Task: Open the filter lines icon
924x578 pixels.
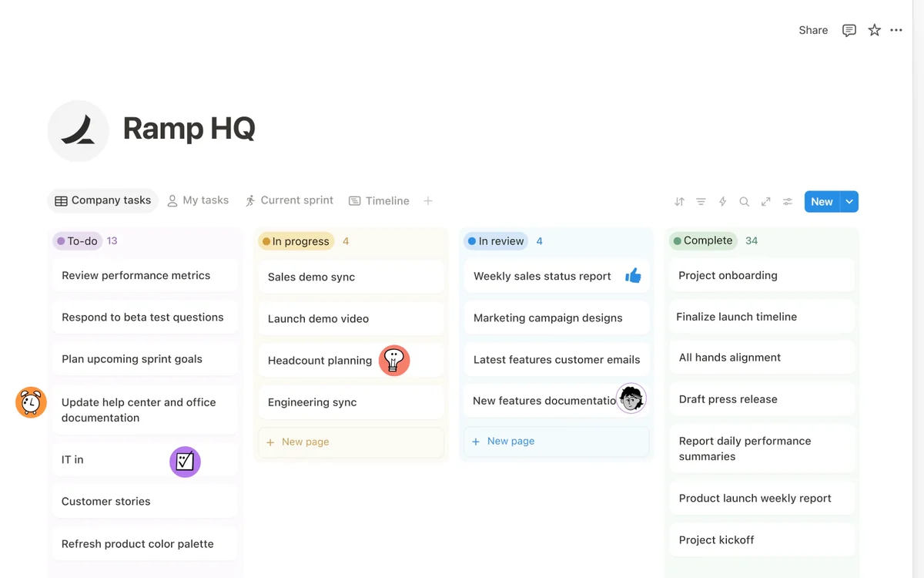Action: pyautogui.click(x=701, y=201)
